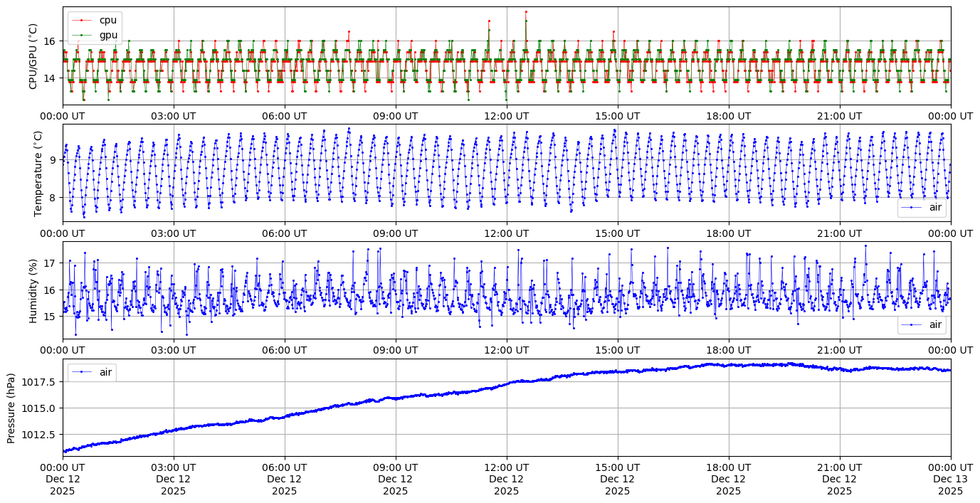Select the 'gpu' legend label text
The image size is (980, 503).
(107, 35)
